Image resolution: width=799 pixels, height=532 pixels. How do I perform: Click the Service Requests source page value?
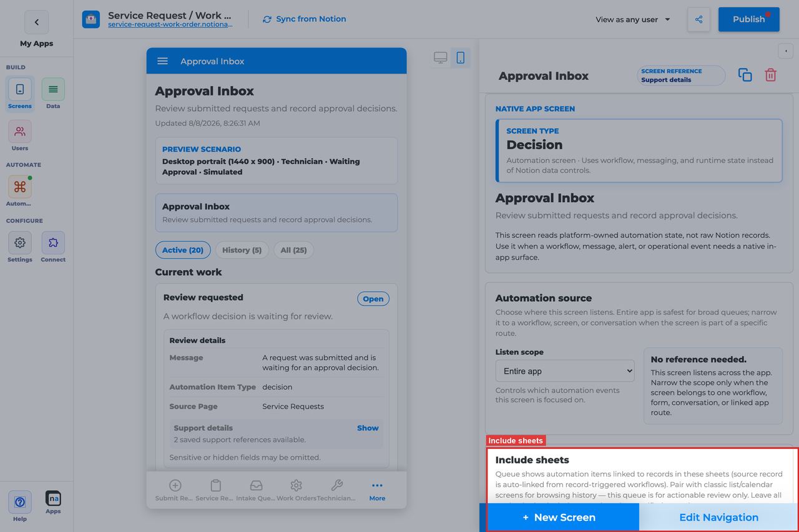[293, 406]
